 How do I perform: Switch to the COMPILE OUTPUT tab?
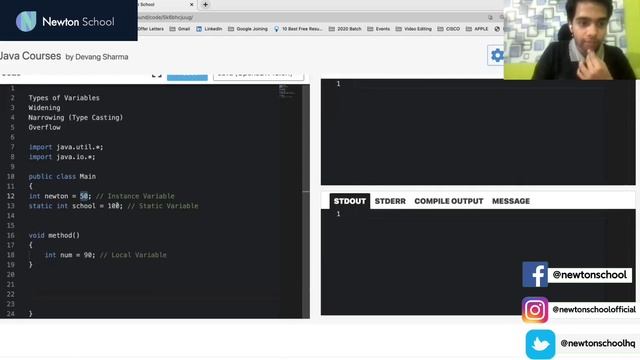click(x=449, y=201)
